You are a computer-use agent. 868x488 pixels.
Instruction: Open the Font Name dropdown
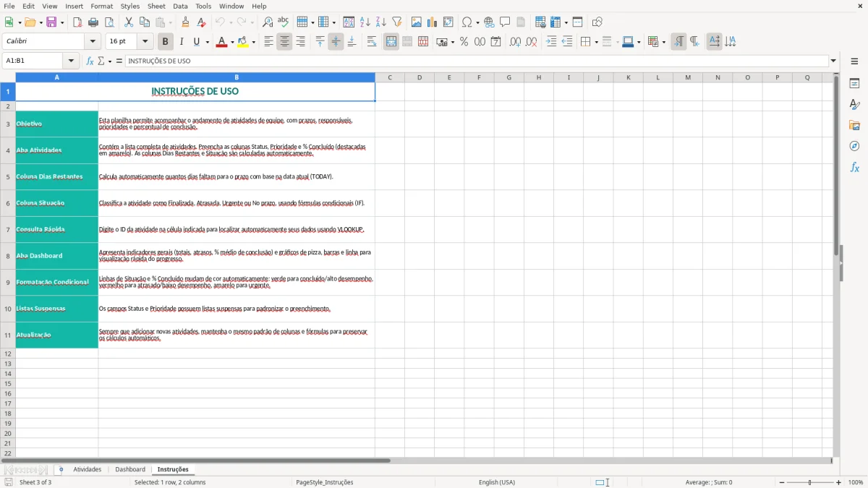click(93, 42)
